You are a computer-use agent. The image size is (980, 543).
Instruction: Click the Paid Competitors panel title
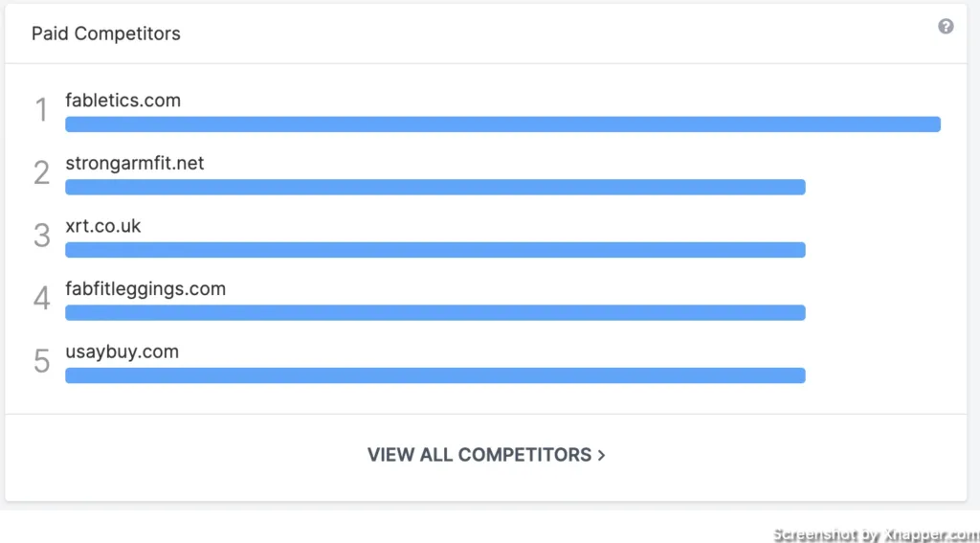(106, 34)
